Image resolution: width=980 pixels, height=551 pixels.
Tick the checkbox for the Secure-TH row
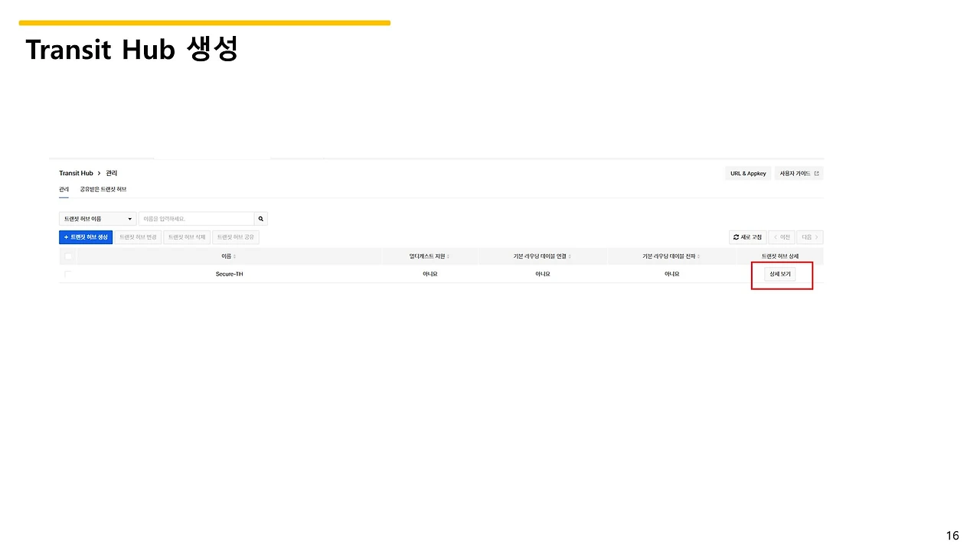[x=68, y=274]
